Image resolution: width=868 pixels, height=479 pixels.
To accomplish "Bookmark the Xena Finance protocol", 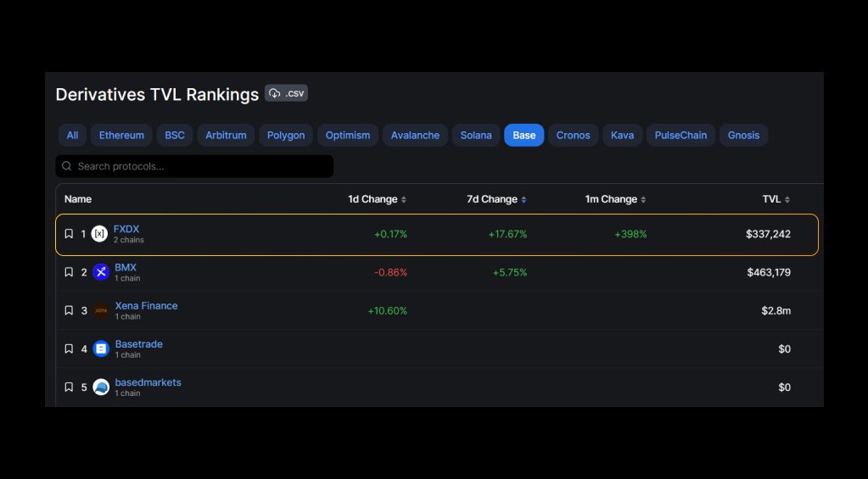I will tap(69, 310).
